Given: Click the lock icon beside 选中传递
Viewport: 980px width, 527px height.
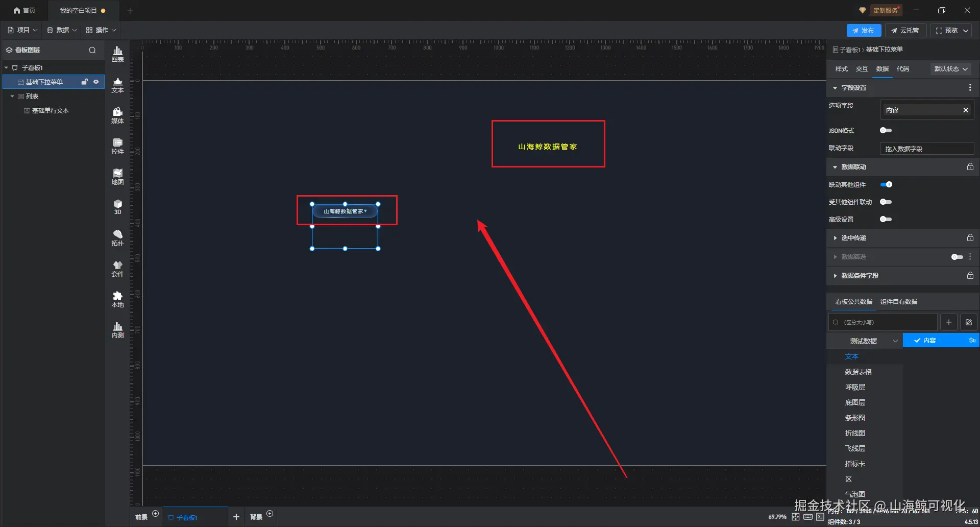Looking at the screenshot, I should [970, 238].
